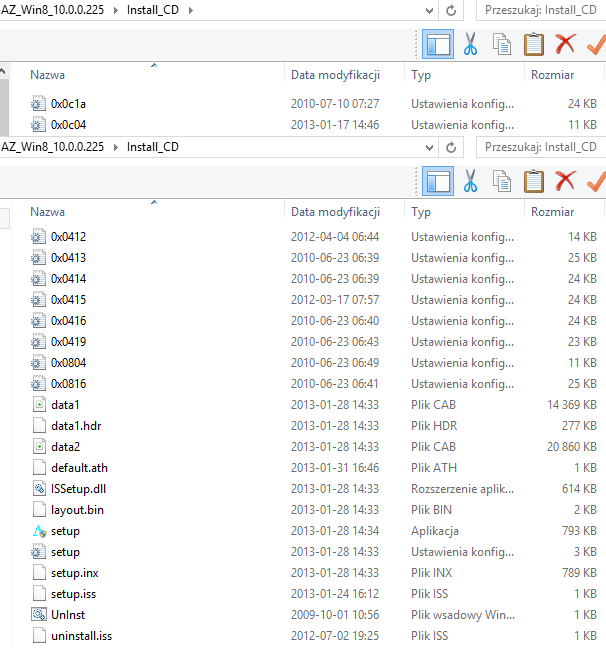Select the setup application icon
Viewport: 606px width, 649px height.
tap(39, 531)
